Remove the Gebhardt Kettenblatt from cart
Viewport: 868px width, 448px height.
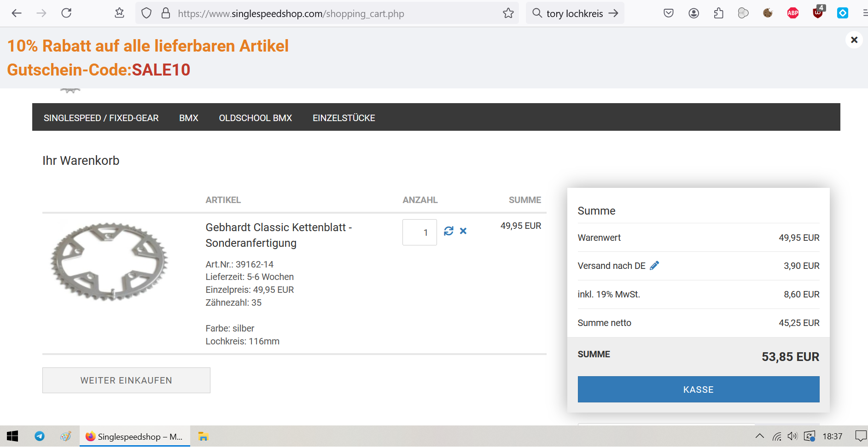pyautogui.click(x=463, y=231)
